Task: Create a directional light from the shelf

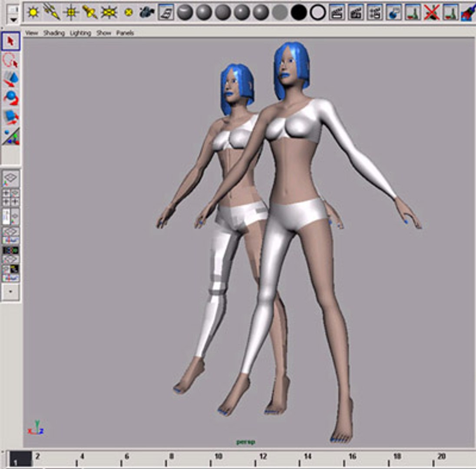Action: point(52,13)
